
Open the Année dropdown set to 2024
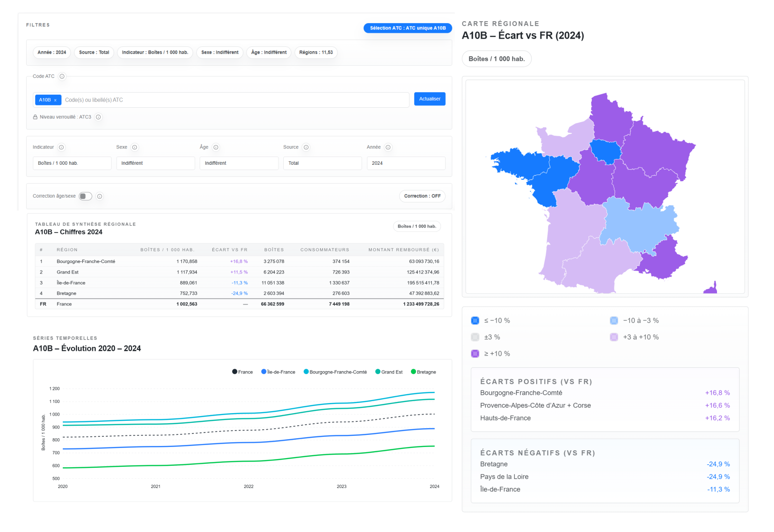pos(406,163)
